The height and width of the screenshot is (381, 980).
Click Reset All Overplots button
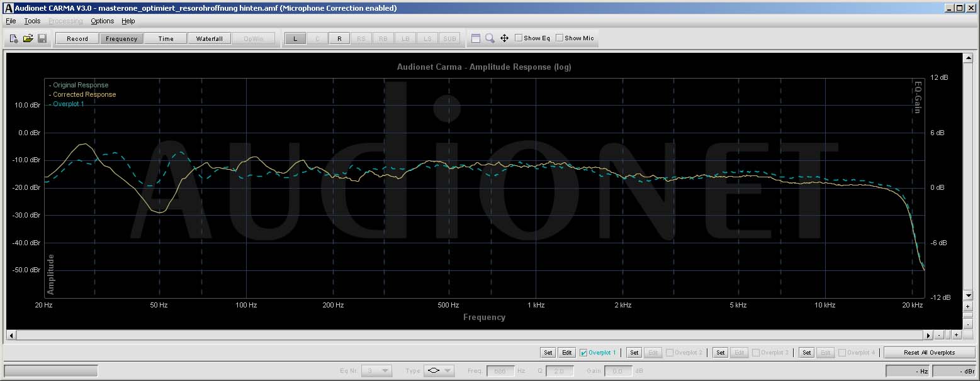[929, 353]
